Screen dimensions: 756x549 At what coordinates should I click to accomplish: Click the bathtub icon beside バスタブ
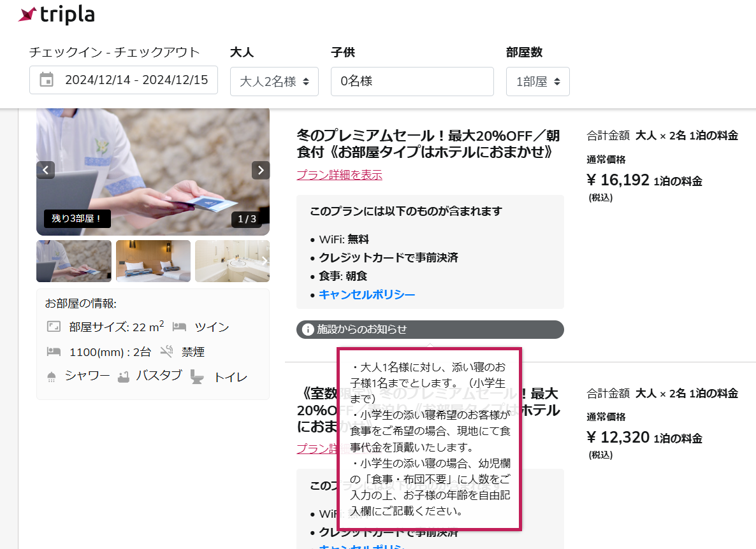(x=124, y=376)
